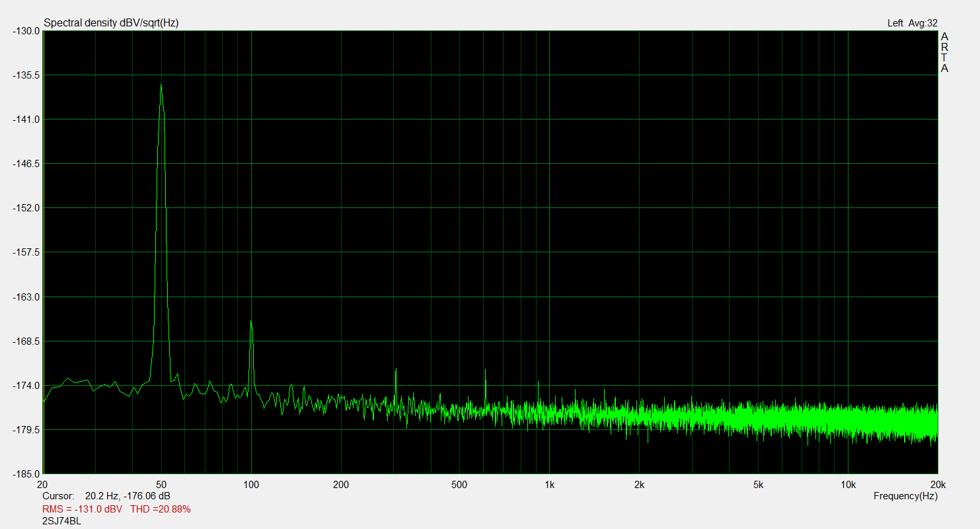The image size is (980, 529).
Task: Click the '-135.5' y-axis label
Action: (26, 75)
